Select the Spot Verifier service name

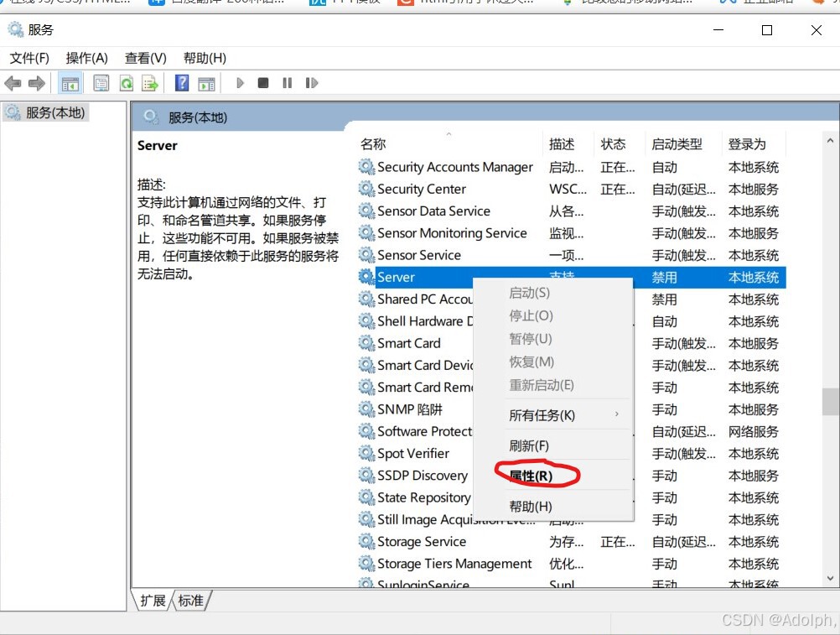pos(413,453)
